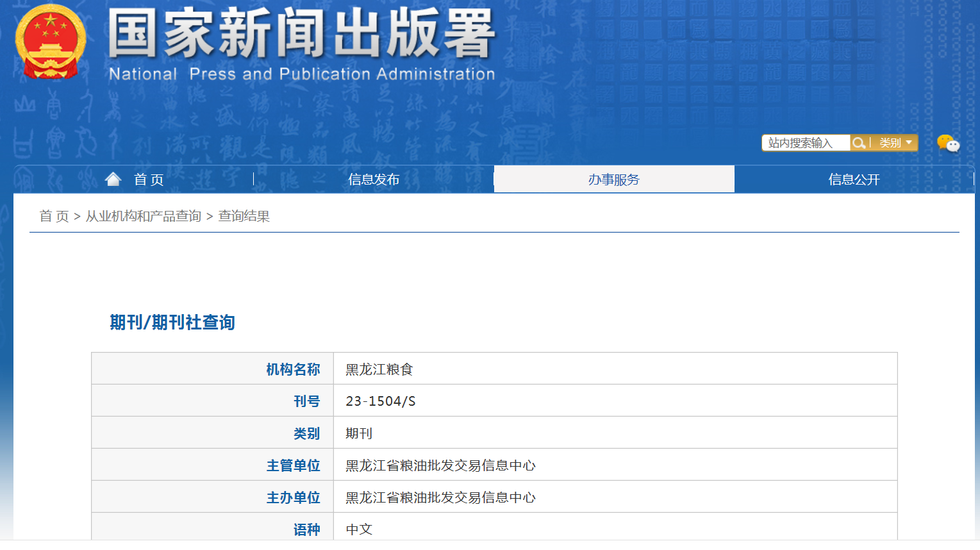Screen dimensions: 980x550
Task: Click the 23-1504/S publication number
Action: click(x=381, y=401)
